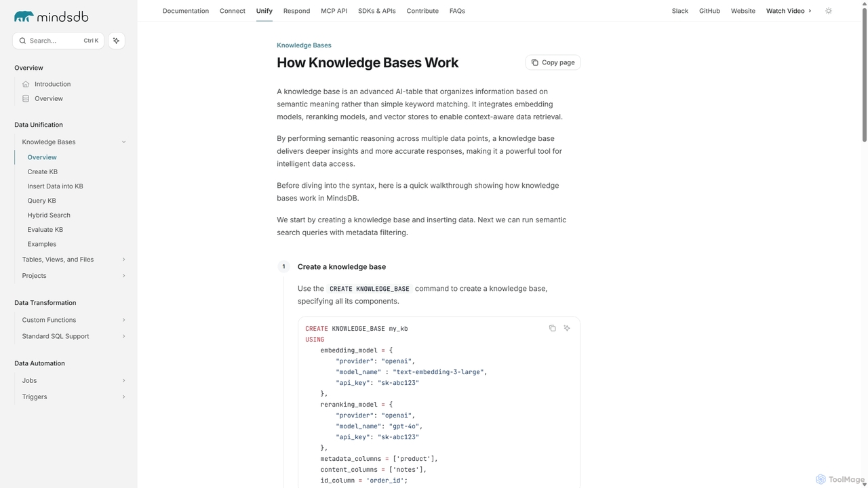Collapse the Knowledge Bases section chevron
Image resolution: width=868 pixels, height=488 pixels.
click(x=123, y=142)
